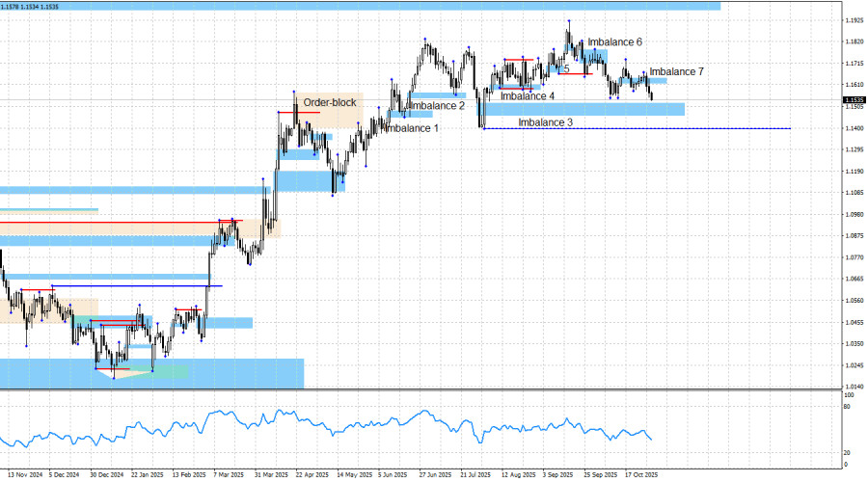Click the Order-block label
Viewport: 868px width, 482px height.
[x=330, y=103]
